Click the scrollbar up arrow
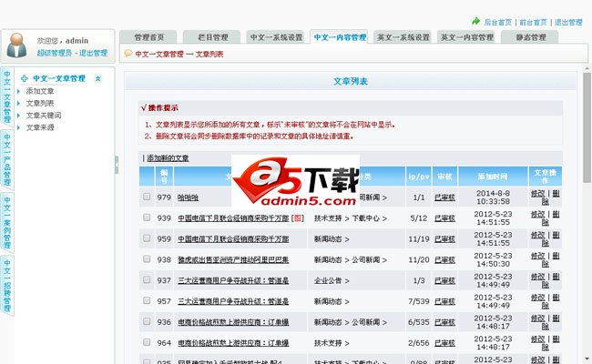592x364 pixels. 587,68
